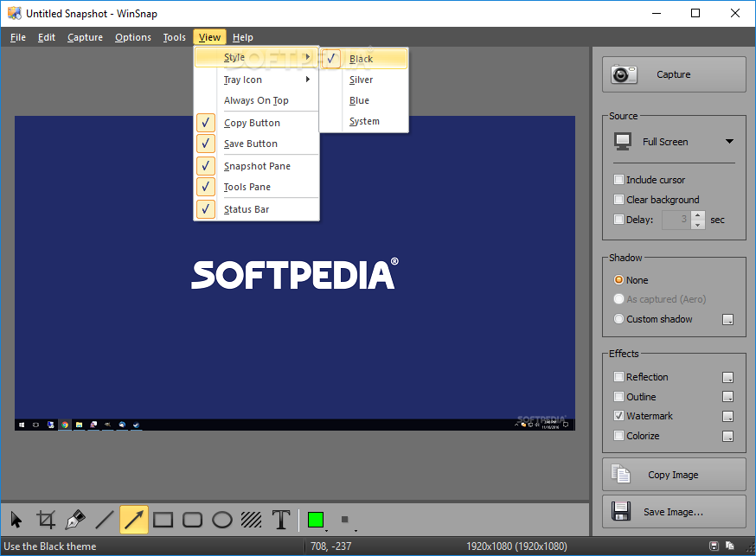Increase delay seconds with up arrow
Image resolution: width=756 pixels, height=556 pixels.
point(698,215)
